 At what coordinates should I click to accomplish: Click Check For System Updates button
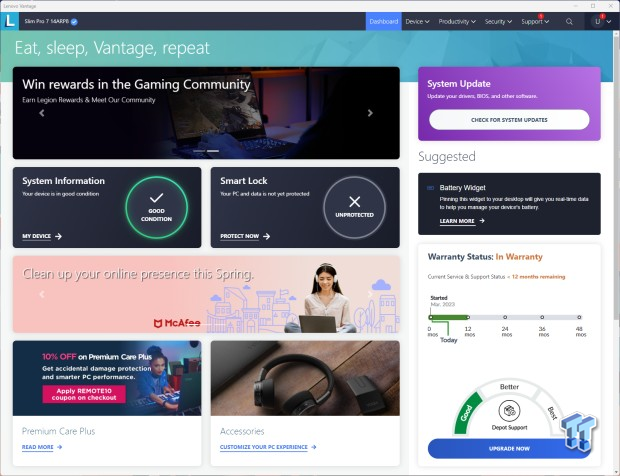point(509,119)
